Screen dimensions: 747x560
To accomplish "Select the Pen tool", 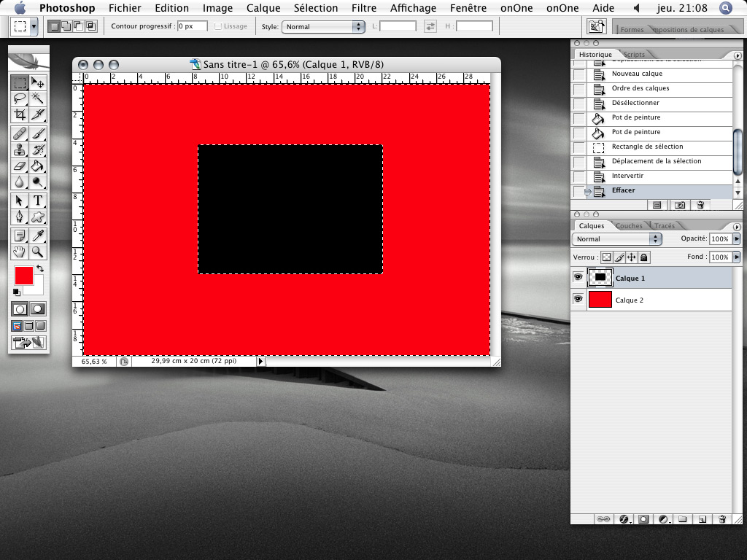I will tap(20, 217).
